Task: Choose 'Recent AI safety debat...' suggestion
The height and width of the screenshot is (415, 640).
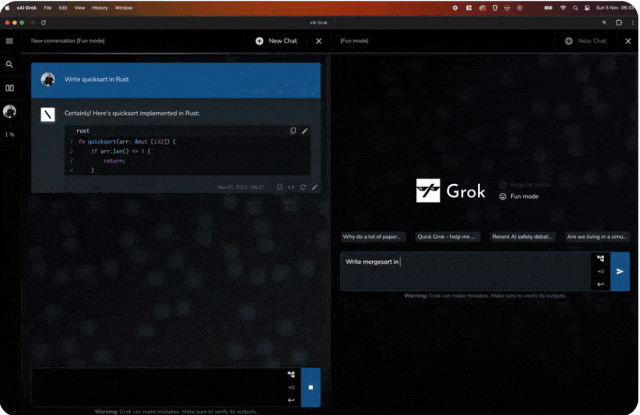Action: [522, 237]
